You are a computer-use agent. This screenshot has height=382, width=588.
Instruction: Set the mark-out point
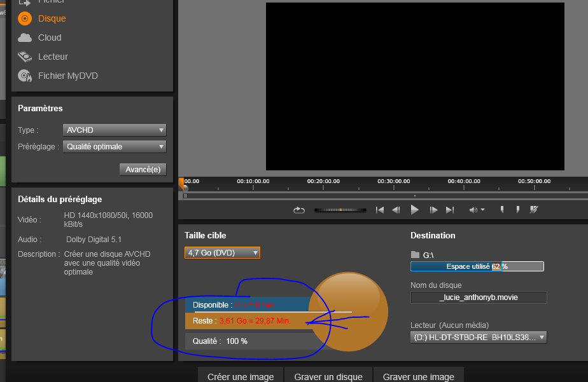(518, 209)
